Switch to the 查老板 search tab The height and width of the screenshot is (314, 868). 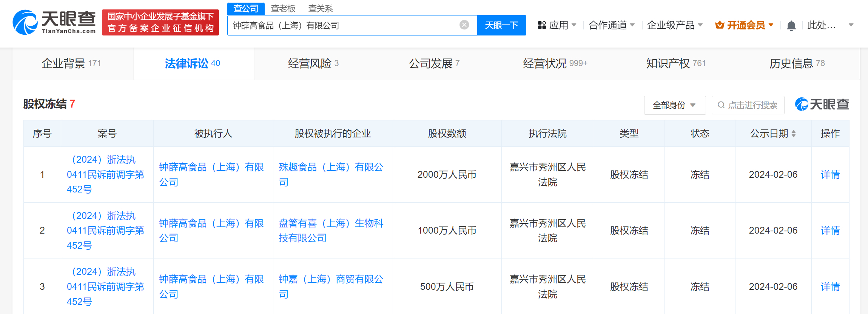pyautogui.click(x=283, y=8)
